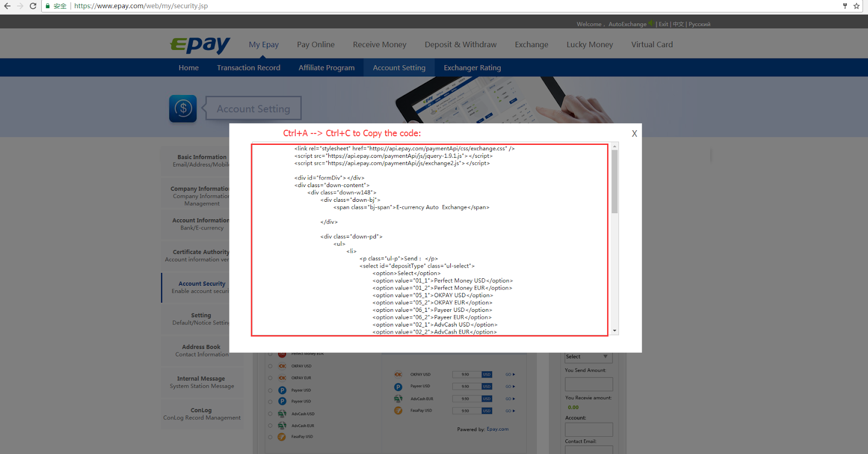The image size is (868, 454).
Task: Click the 9.90 amount field for Payeer USD
Action: coord(466,387)
